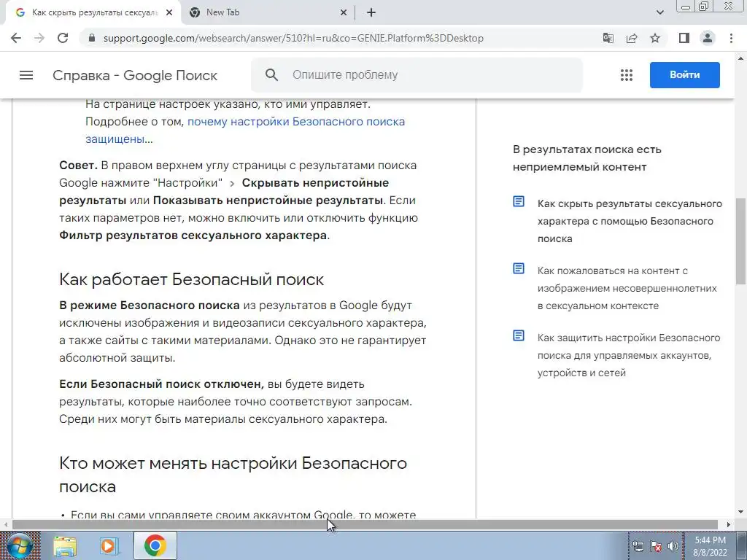The image size is (747, 560).
Task: Launch Windows Media Player from taskbar
Action: coord(109,545)
